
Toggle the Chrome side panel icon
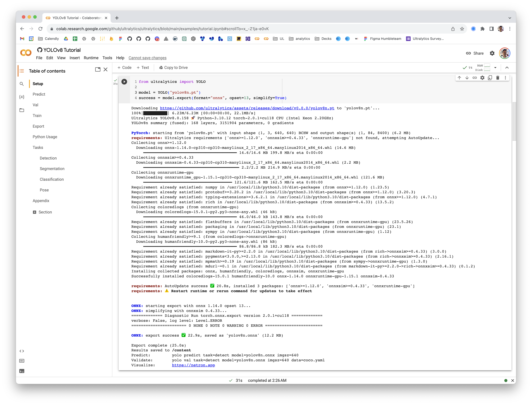(491, 29)
